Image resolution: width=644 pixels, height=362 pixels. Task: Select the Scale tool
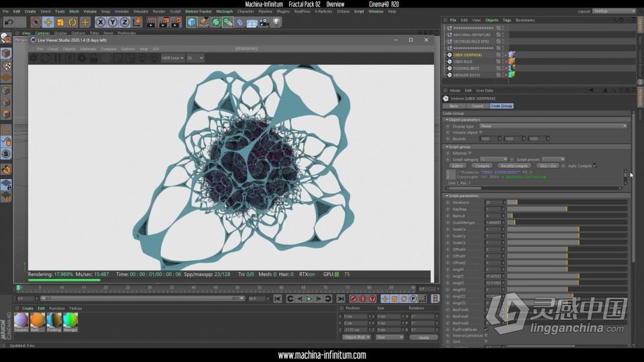point(60,22)
